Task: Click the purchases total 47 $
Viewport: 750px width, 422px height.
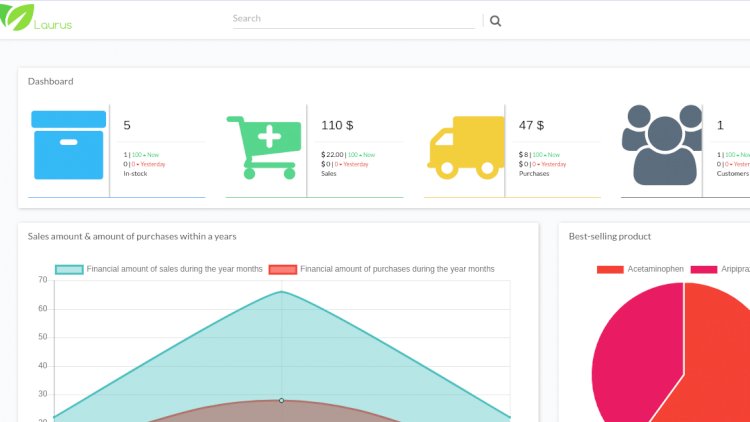Action: coord(531,125)
